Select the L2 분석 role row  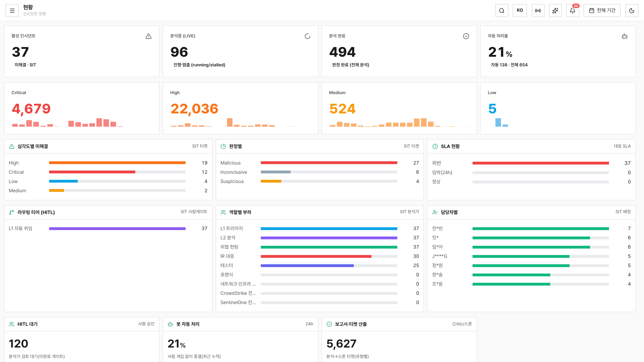click(x=320, y=238)
